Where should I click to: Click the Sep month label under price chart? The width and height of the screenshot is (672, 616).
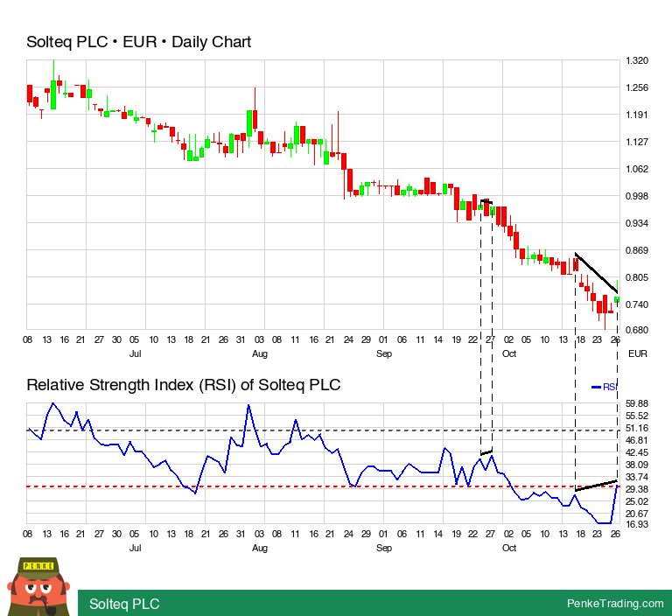coord(384,353)
